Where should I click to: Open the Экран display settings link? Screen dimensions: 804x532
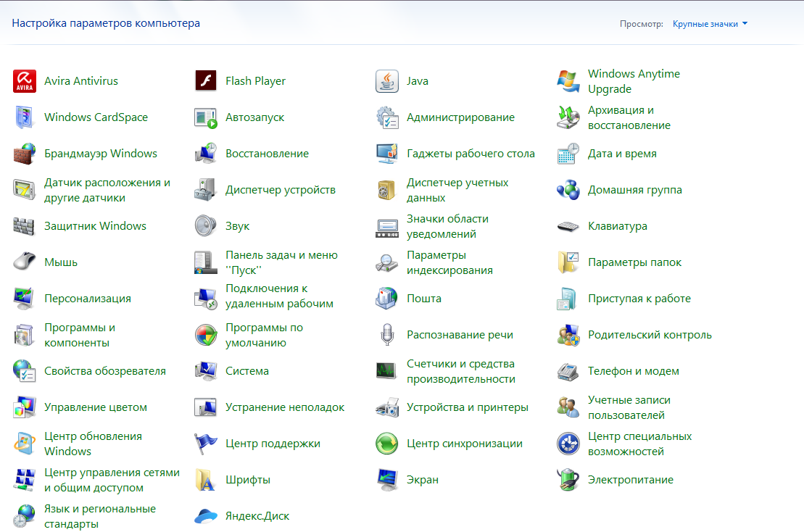coord(423,481)
